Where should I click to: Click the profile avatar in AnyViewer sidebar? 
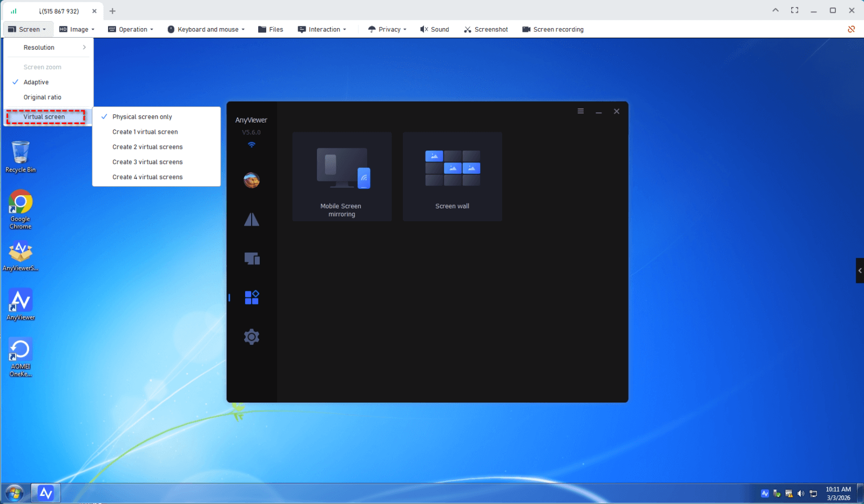point(251,180)
